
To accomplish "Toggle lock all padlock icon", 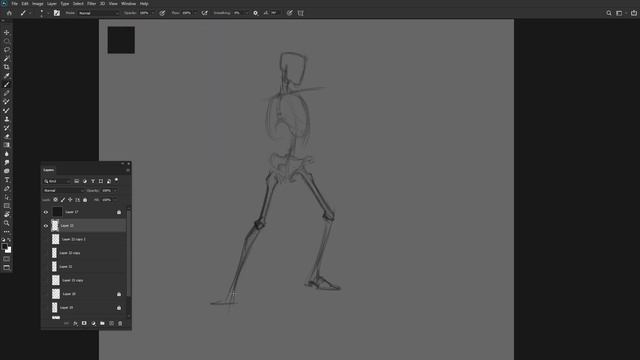I will point(85,200).
